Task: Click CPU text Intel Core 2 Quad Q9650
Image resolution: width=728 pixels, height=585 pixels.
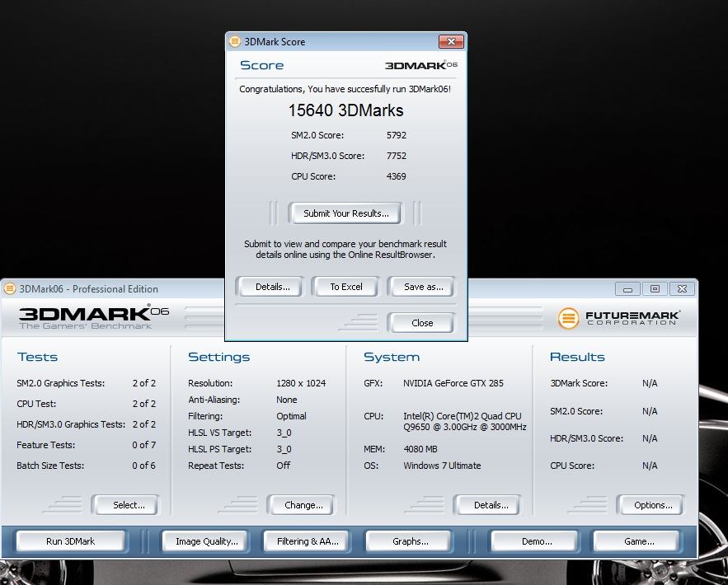Action: click(465, 421)
